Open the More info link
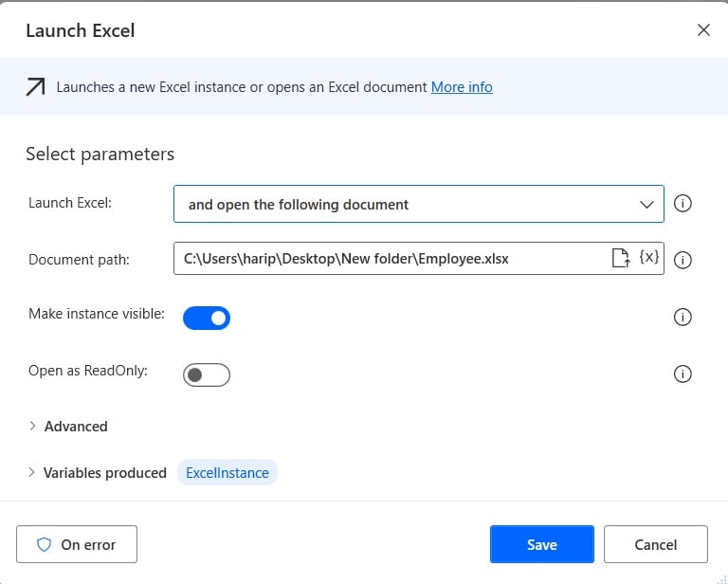The height and width of the screenshot is (584, 728). (x=462, y=87)
